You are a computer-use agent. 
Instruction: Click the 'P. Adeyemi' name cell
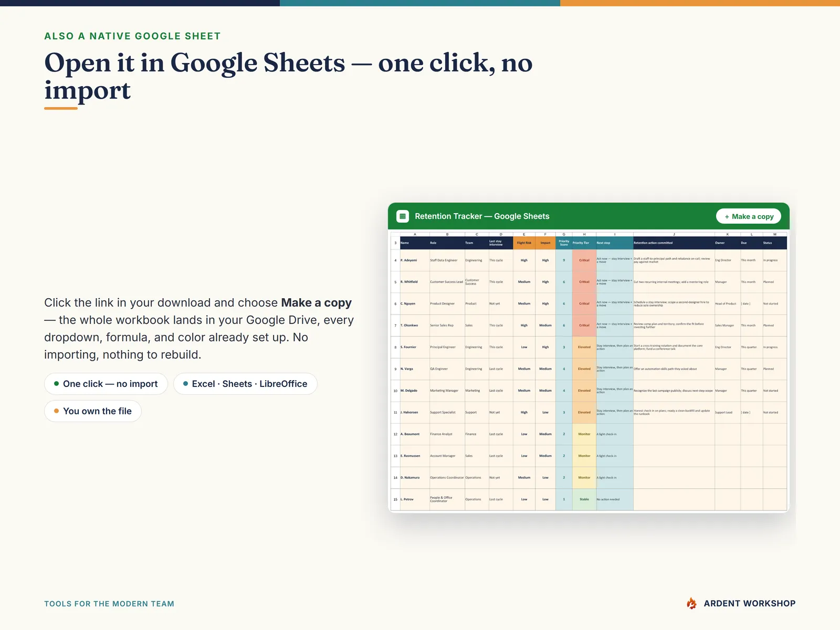coord(414,260)
